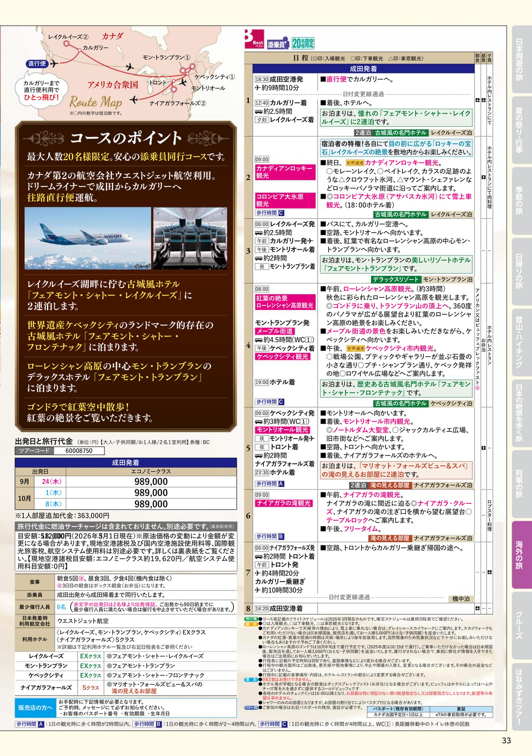This screenshot has height=756, width=532.
Task: Click the 歩行時間 B badge on day 6
Action: (270, 537)
